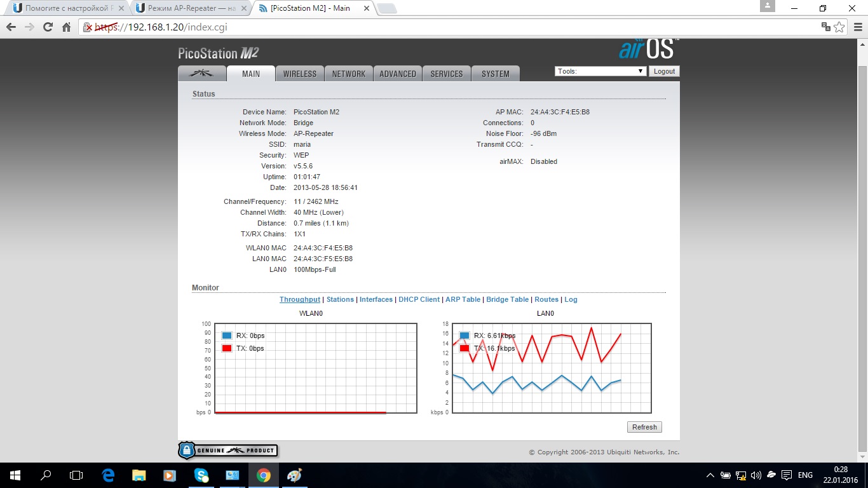This screenshot has height=488, width=868.
Task: Open taskbar Search icon
Action: pyautogui.click(x=46, y=475)
